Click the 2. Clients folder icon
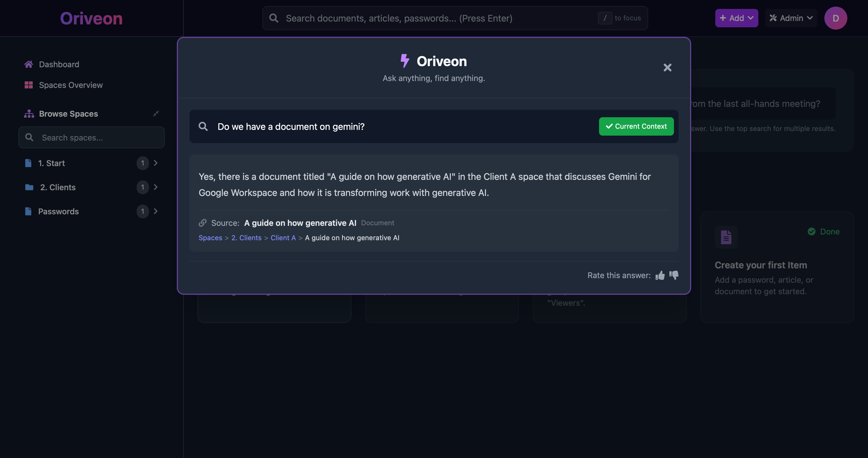The image size is (868, 458). pos(29,187)
